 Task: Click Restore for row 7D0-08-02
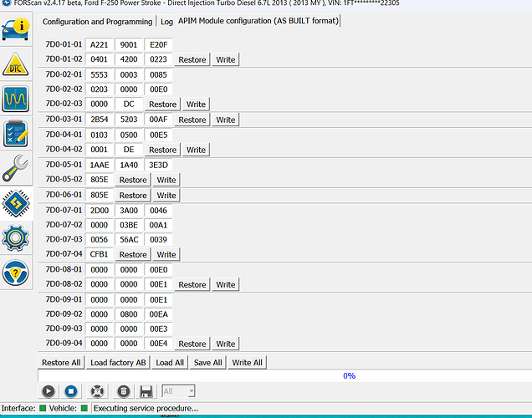click(x=192, y=284)
